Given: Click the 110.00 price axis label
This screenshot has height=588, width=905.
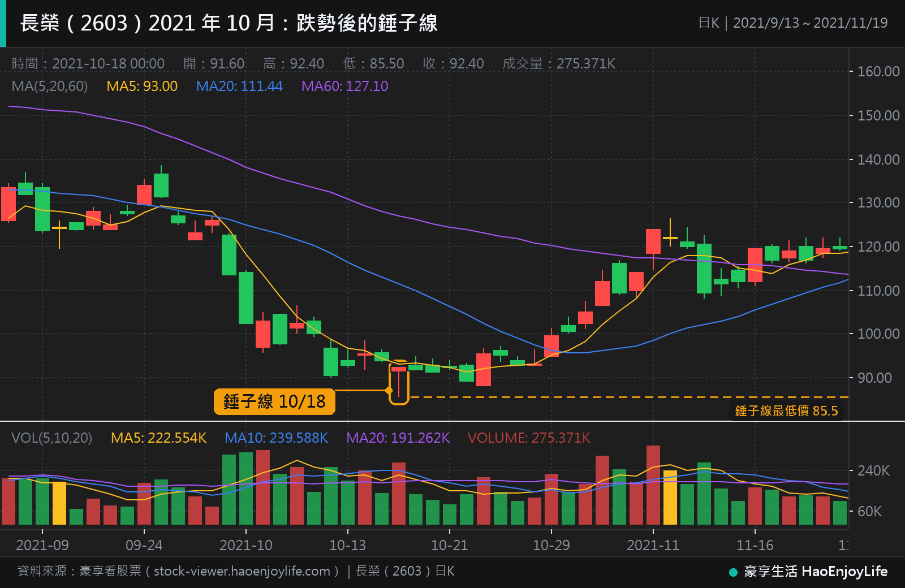Looking at the screenshot, I should (878, 291).
